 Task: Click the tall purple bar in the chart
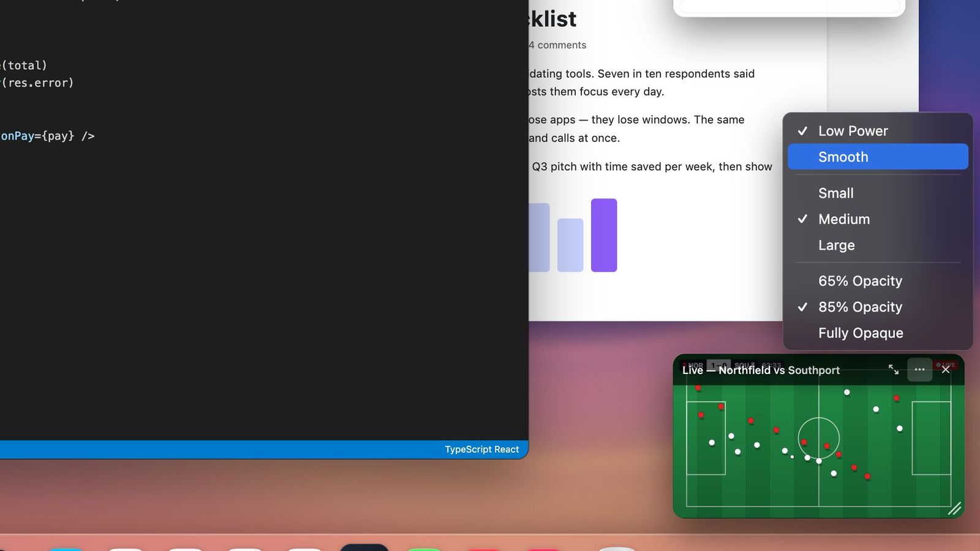click(x=604, y=235)
